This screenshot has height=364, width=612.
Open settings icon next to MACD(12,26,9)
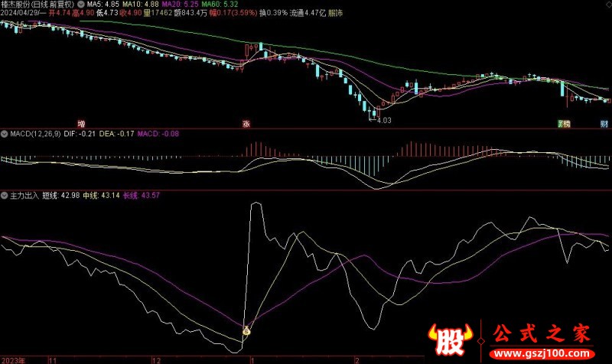click(5, 135)
